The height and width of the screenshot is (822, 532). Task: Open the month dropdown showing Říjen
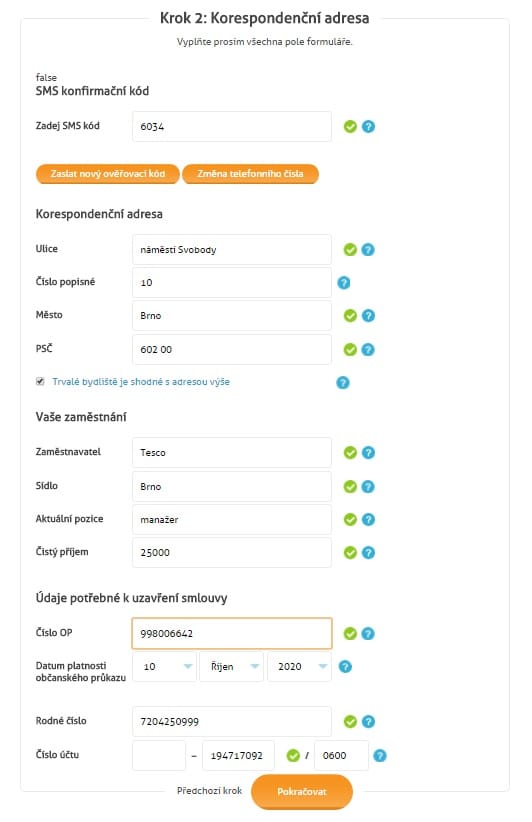232,667
